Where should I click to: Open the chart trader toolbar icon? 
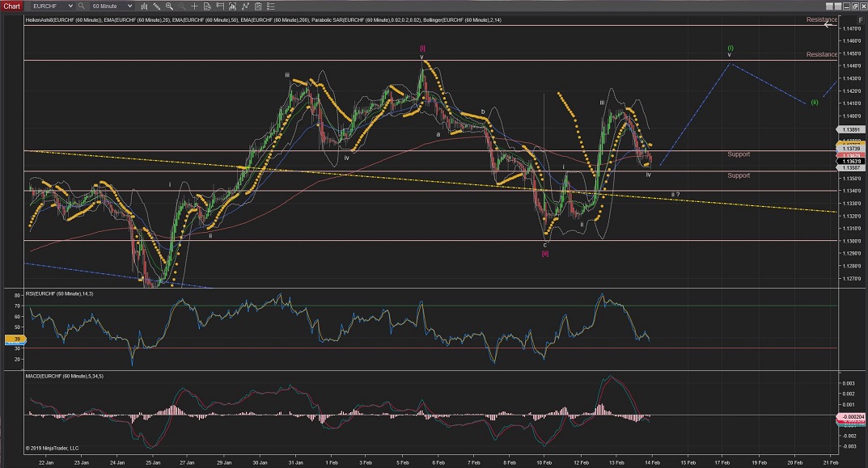pos(220,6)
